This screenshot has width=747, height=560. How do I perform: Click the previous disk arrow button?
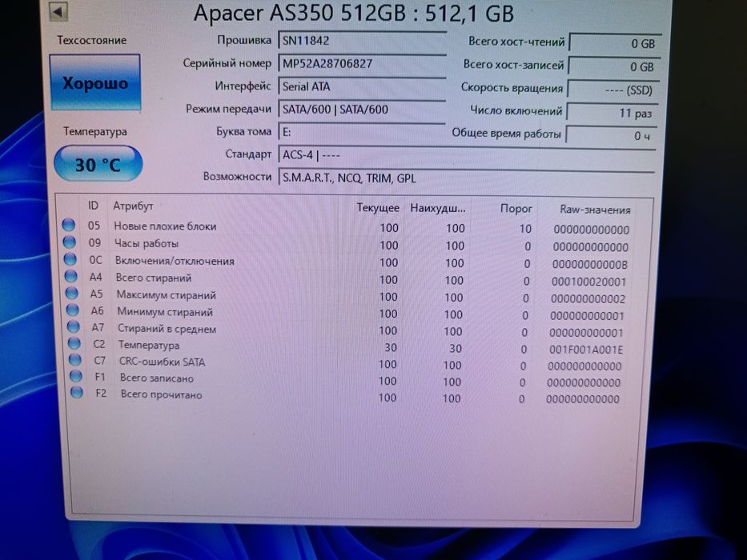click(x=58, y=12)
